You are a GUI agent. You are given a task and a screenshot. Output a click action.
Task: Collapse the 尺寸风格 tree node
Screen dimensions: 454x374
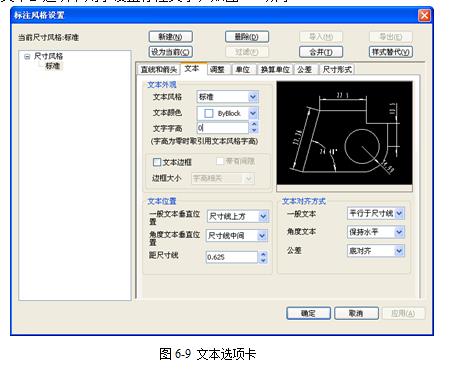pyautogui.click(x=27, y=57)
